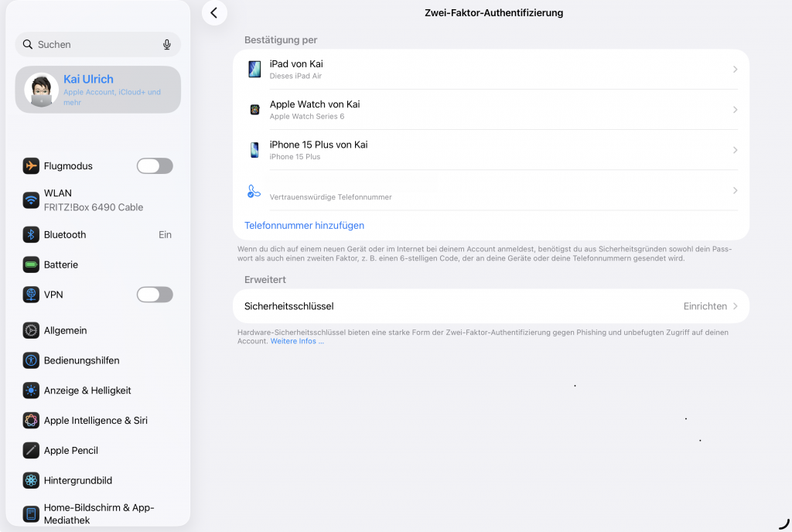Click the iPhone 15 Plus device icon
Screen dimensions: 792x532
pyautogui.click(x=254, y=150)
